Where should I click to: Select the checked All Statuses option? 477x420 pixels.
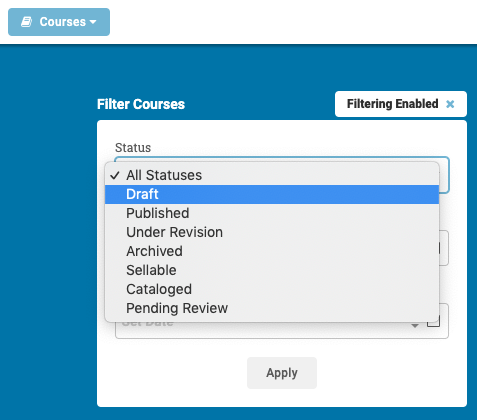coord(272,175)
